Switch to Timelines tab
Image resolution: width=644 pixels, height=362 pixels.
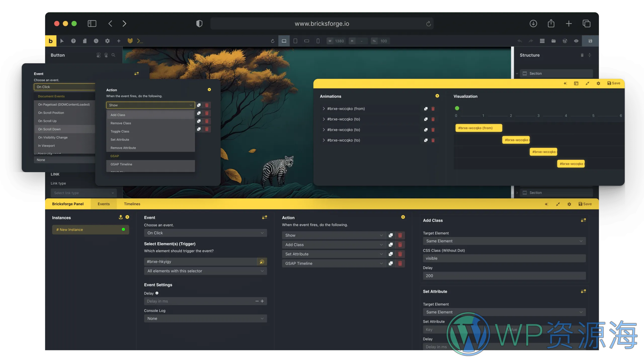click(x=132, y=204)
